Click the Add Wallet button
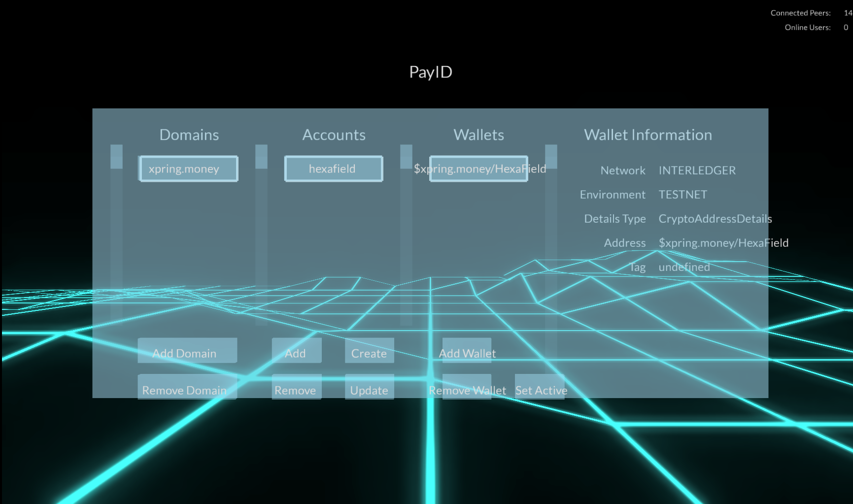The image size is (853, 504). tap(467, 350)
